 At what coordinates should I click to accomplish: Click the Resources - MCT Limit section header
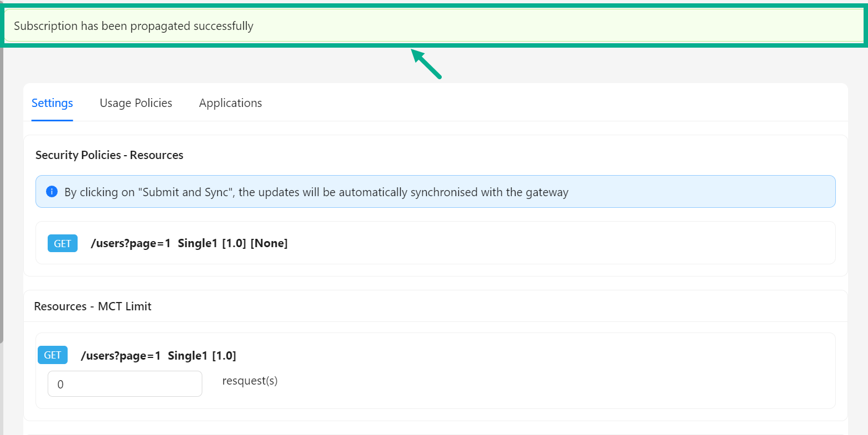pos(93,306)
